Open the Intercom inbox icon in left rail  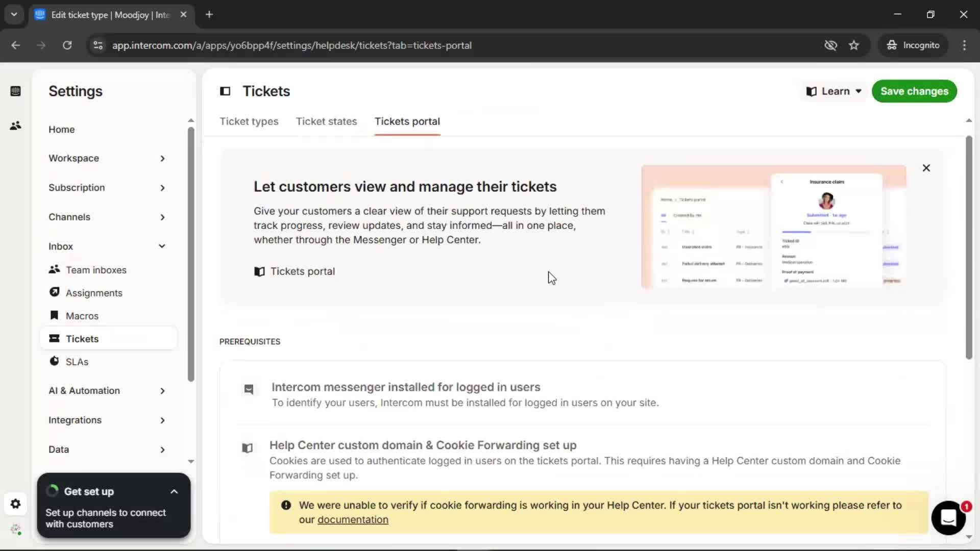15,91
